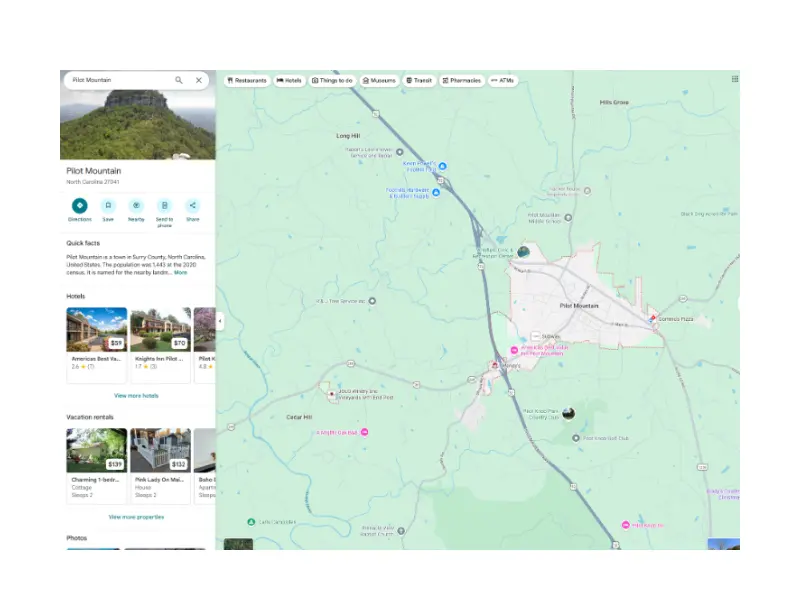Click the Send to phone icon
This screenshot has height=600, width=800.
coord(164,206)
